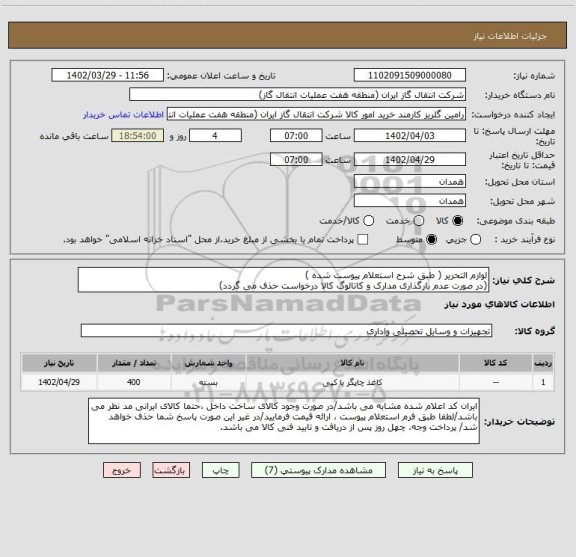Click the توضیحات خریدار notes box

coord(284,421)
